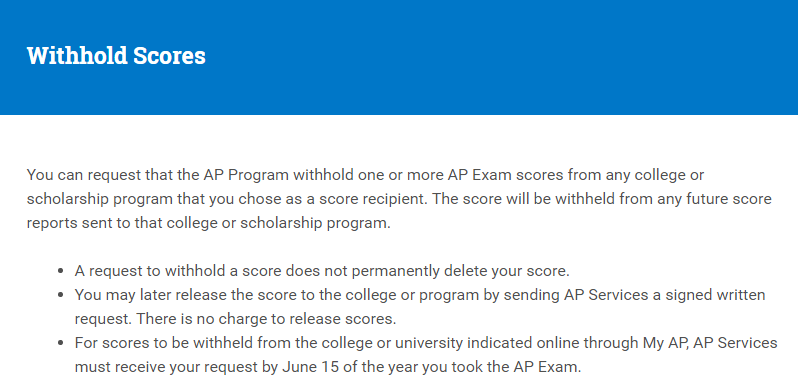Click the bullet dot before 'You may later release'
798x388 pixels.
point(61,295)
